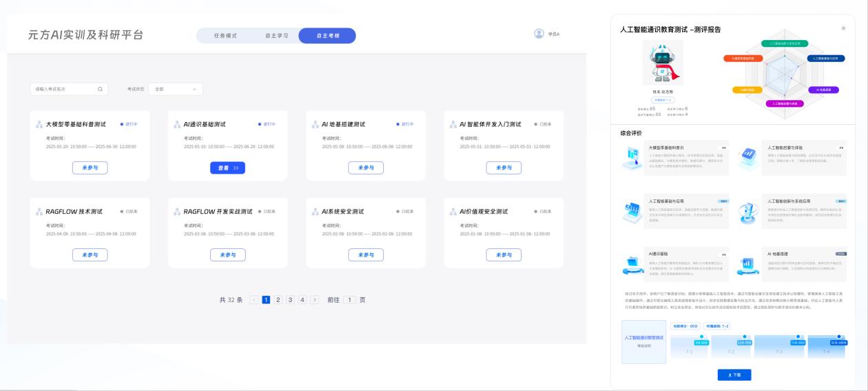Open the 考试状态 dropdown showing 全部
Image resolution: width=868 pixels, height=391 pixels.
click(176, 89)
